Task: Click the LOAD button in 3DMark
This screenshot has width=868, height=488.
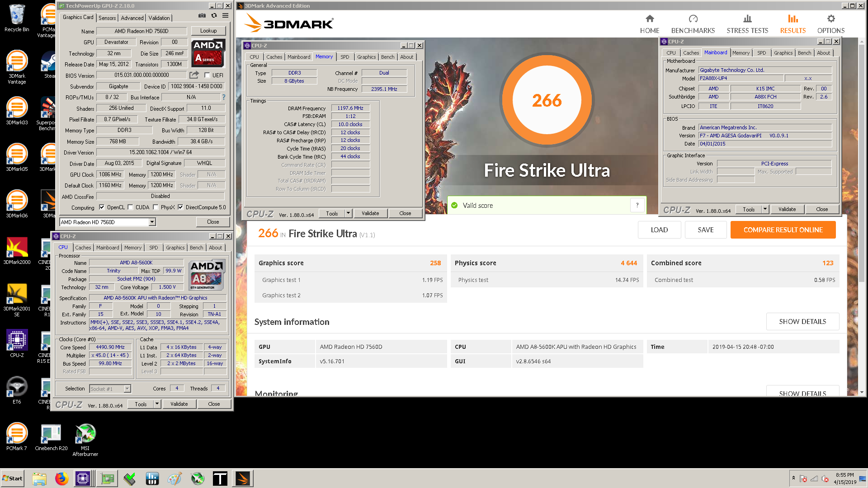Action: (x=659, y=230)
